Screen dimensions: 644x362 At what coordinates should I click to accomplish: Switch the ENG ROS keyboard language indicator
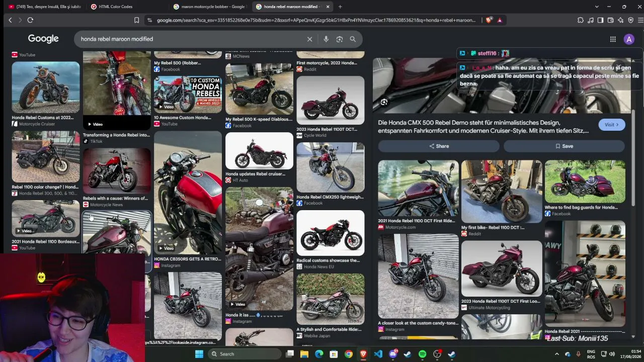coord(591,354)
